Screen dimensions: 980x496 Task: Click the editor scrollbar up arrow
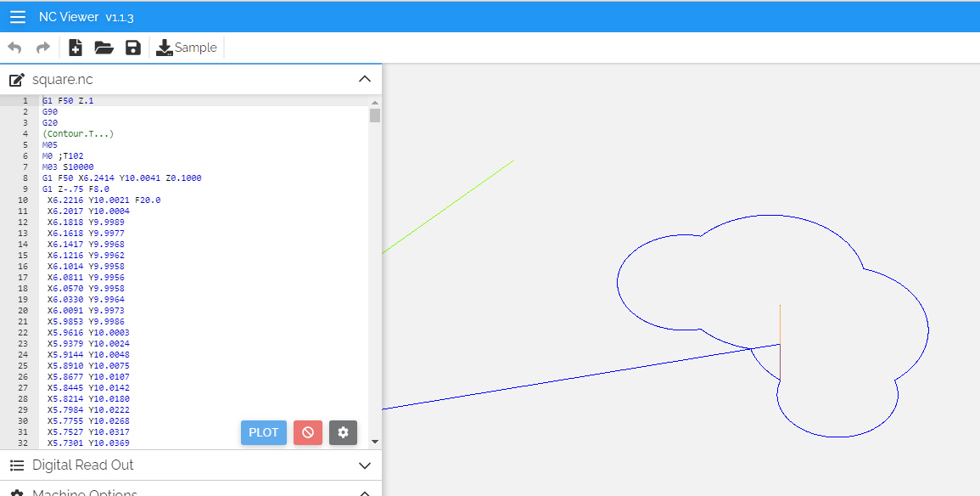[375, 103]
